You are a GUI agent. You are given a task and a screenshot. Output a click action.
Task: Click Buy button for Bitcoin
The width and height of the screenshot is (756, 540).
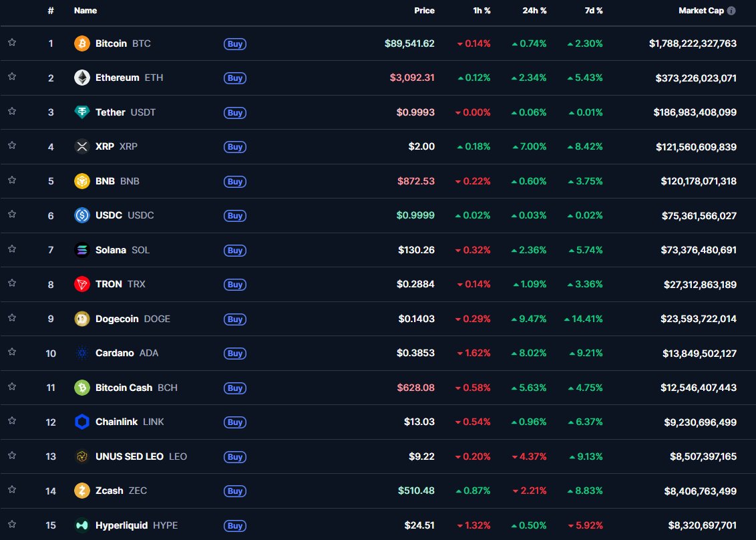235,44
